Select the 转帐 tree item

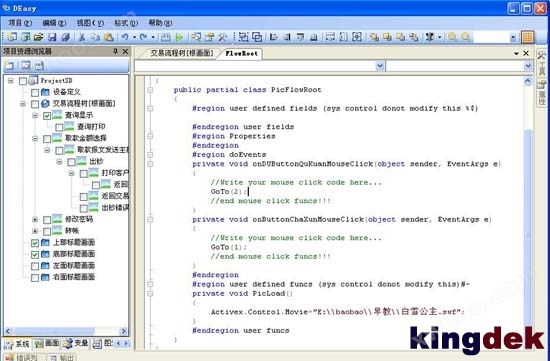tap(72, 231)
